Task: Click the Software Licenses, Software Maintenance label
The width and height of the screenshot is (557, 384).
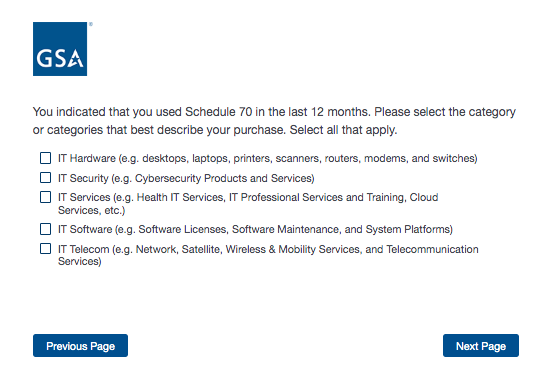Action: (255, 229)
